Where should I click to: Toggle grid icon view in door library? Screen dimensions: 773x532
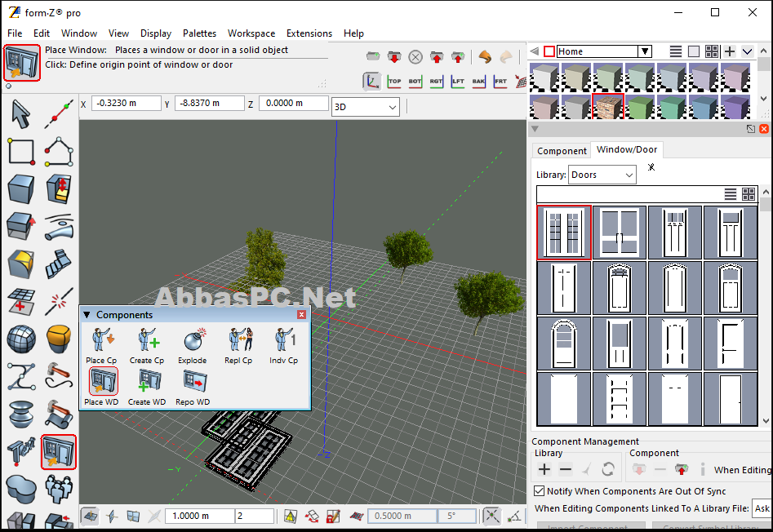coord(749,194)
